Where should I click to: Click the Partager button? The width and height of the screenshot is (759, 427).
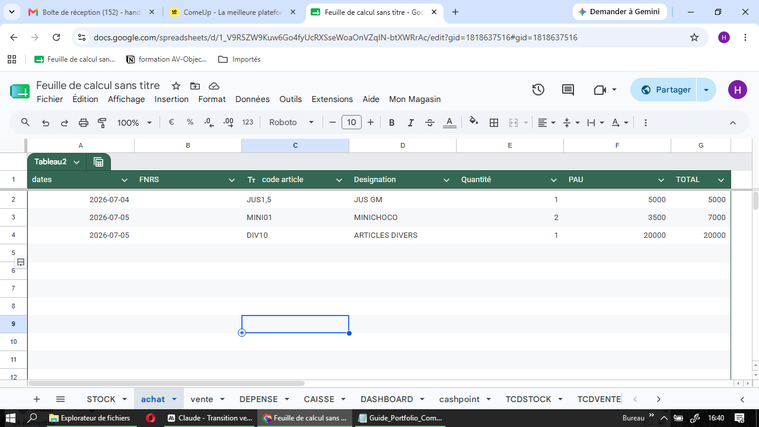click(665, 90)
